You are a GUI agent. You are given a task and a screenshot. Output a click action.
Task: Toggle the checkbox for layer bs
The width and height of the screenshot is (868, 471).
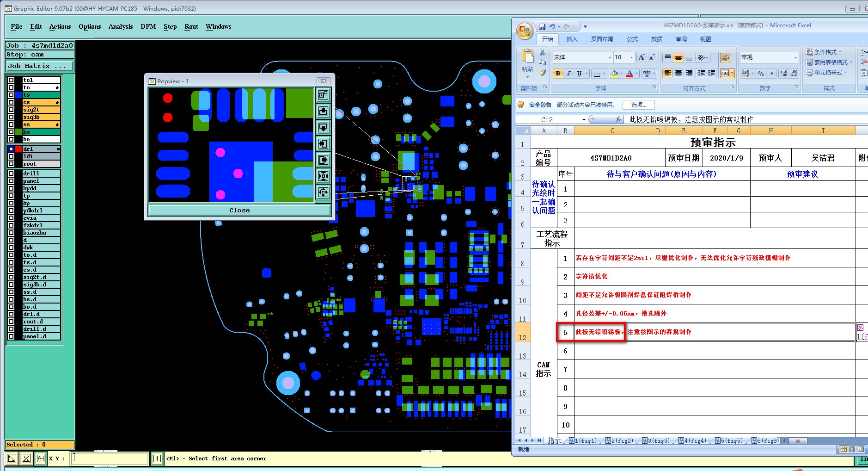pyautogui.click(x=11, y=132)
